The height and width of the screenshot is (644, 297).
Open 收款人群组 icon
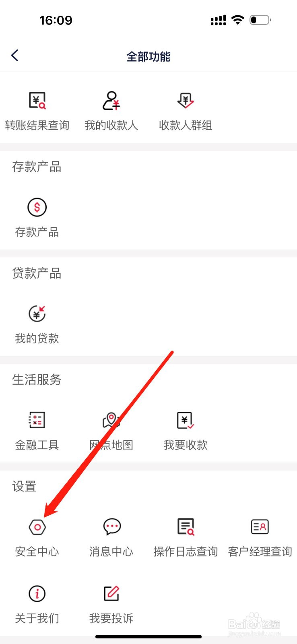tap(186, 101)
